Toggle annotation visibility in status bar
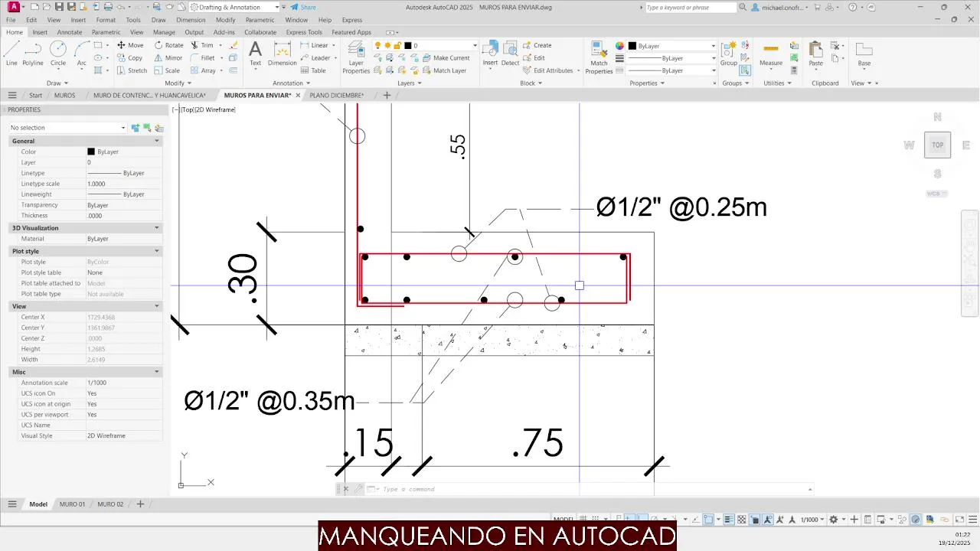This screenshot has height=551, width=980. (x=769, y=520)
